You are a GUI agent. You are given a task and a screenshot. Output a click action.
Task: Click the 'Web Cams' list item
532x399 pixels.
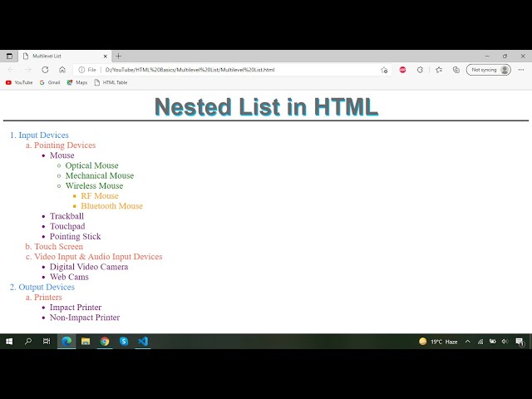point(69,277)
